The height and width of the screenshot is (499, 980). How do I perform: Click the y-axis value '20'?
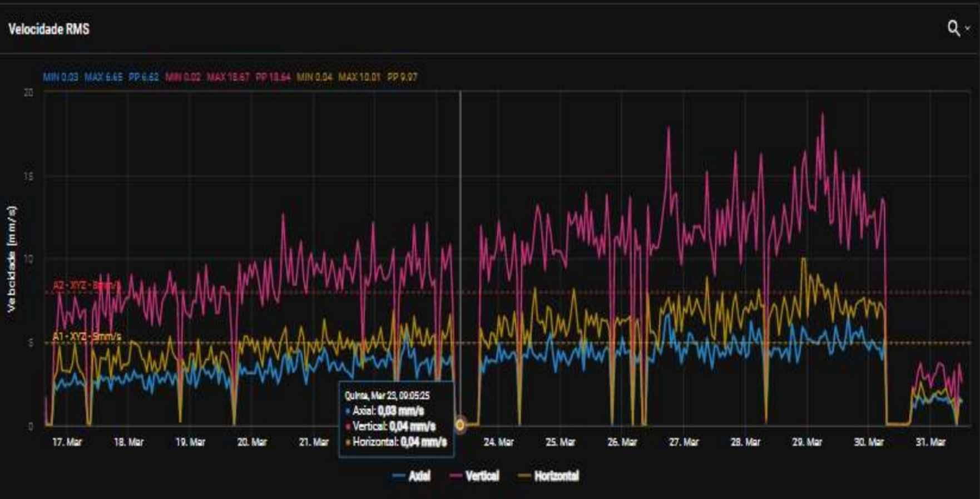[x=28, y=92]
